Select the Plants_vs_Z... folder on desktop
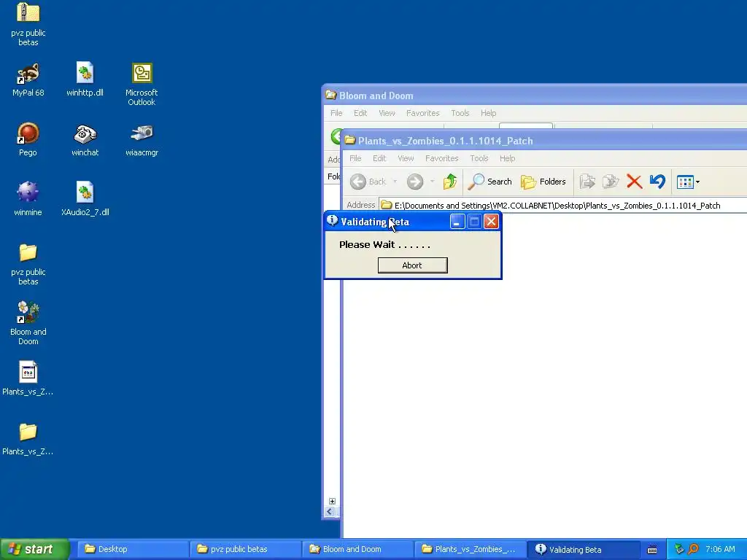 [28, 432]
